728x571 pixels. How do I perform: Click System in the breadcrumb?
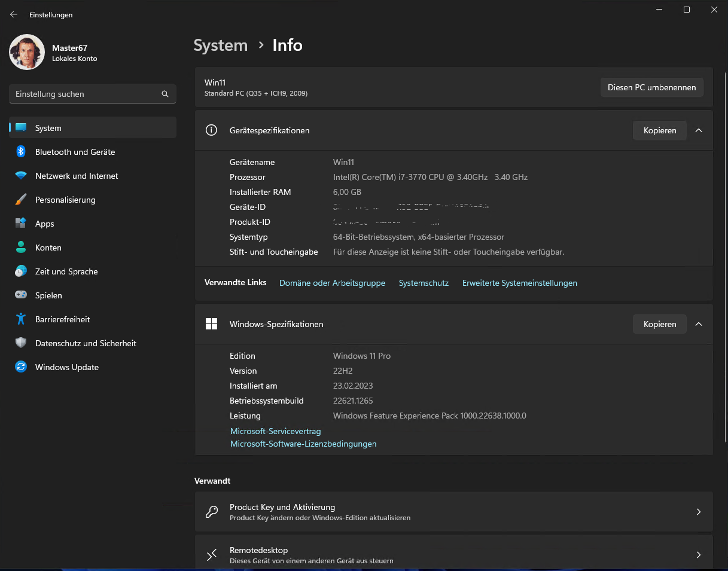click(220, 45)
